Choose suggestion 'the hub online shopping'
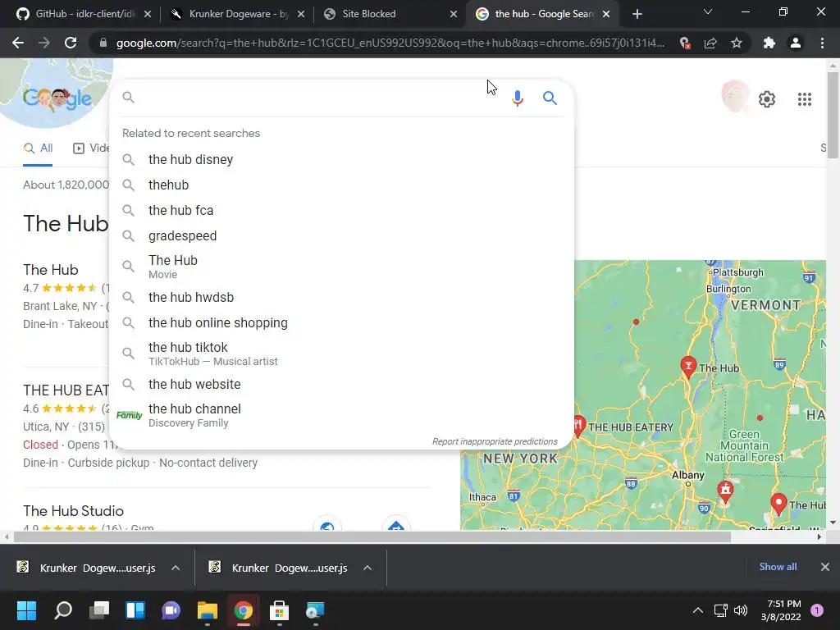 341,323
